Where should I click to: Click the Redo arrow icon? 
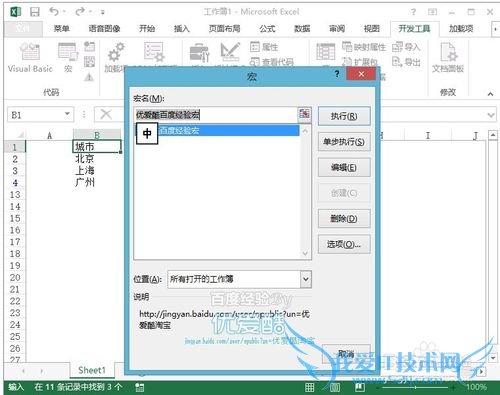(80, 12)
